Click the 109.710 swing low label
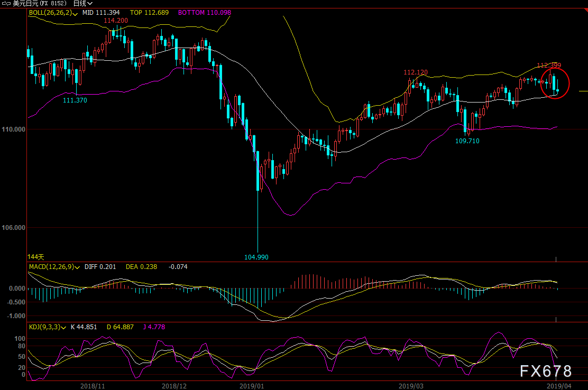588x390 pixels. pyautogui.click(x=467, y=141)
